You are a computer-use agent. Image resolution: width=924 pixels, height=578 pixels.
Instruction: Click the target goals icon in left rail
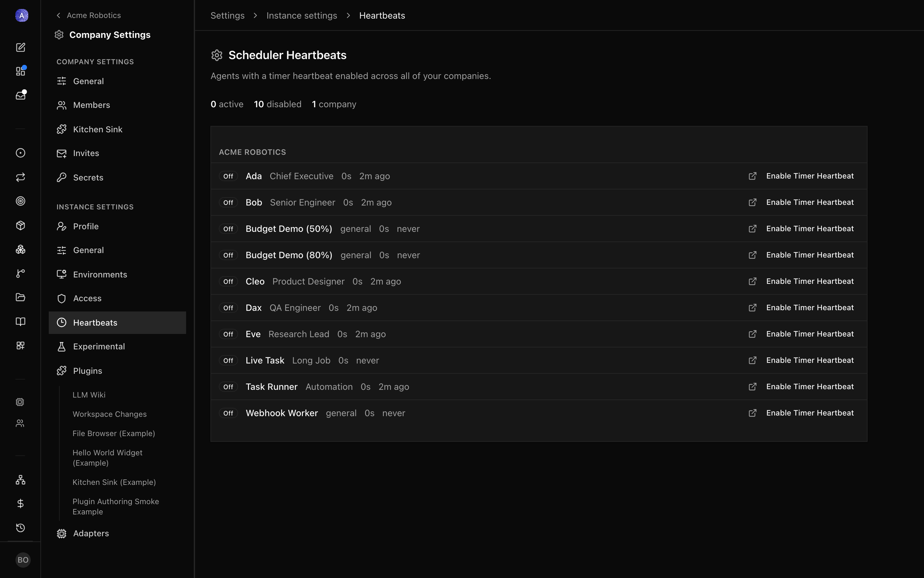21,201
